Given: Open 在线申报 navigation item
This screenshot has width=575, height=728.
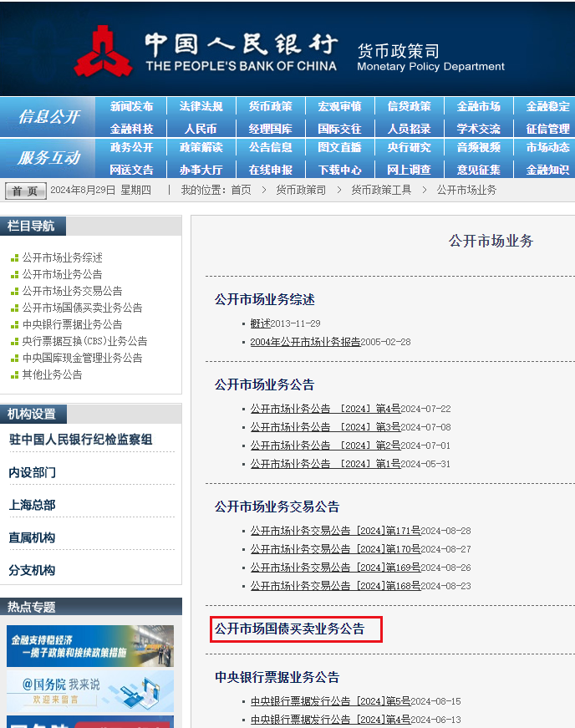Looking at the screenshot, I should click(271, 170).
